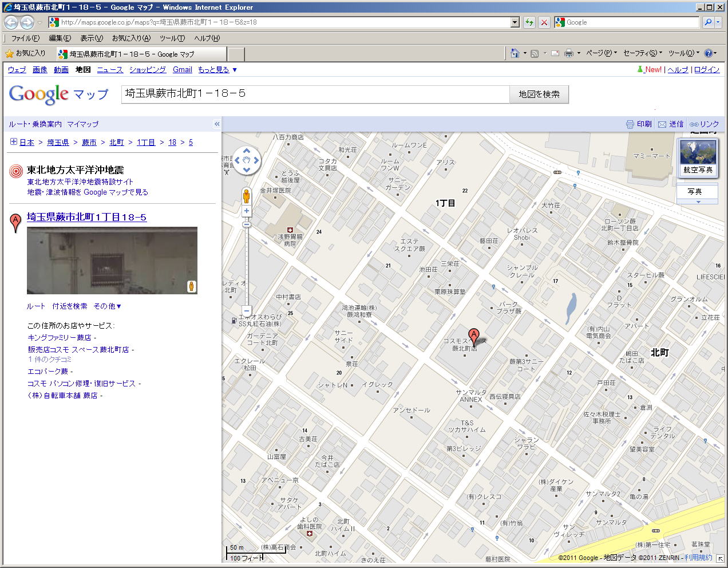Open the ツール(O) command bar dropdown
This screenshot has width=728, height=568.
tap(684, 53)
